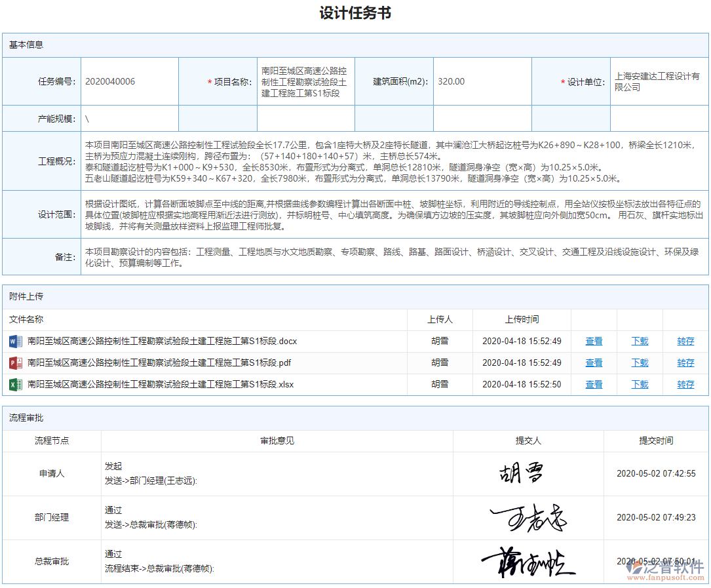
Task: Collapse the 流程审批 section header
Action: pos(24,418)
